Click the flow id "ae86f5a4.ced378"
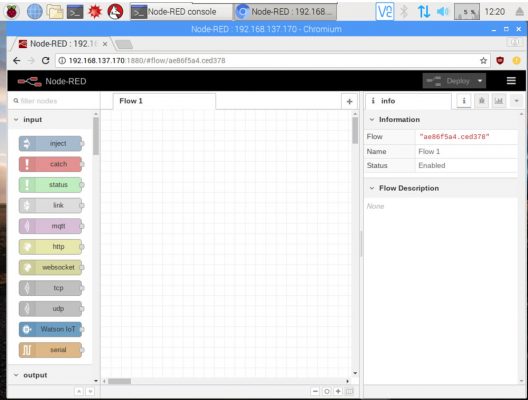Image resolution: width=528 pixels, height=400 pixels. coord(454,137)
